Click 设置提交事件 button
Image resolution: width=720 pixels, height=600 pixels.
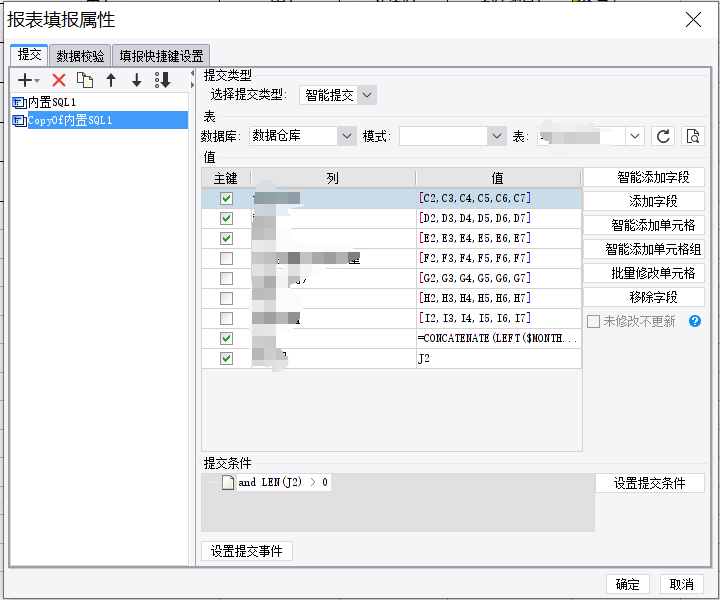coord(247,551)
